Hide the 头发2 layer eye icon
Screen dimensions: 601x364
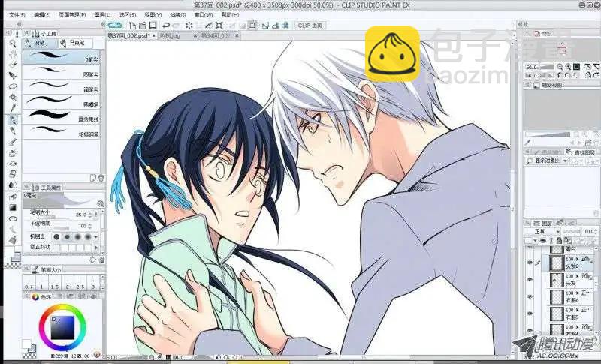(x=530, y=263)
